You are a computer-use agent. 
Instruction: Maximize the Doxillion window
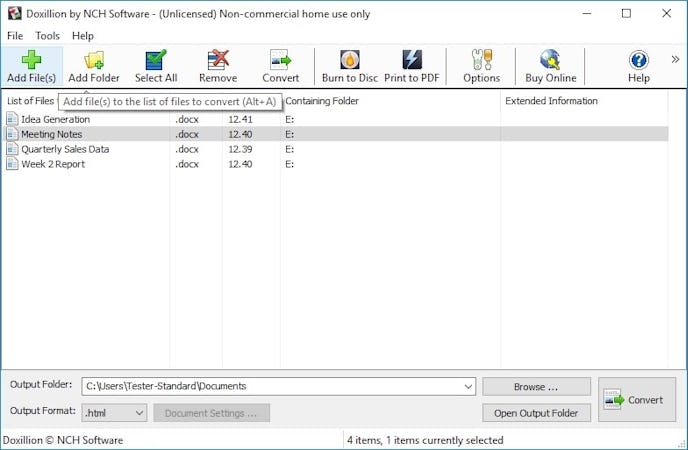click(x=626, y=14)
